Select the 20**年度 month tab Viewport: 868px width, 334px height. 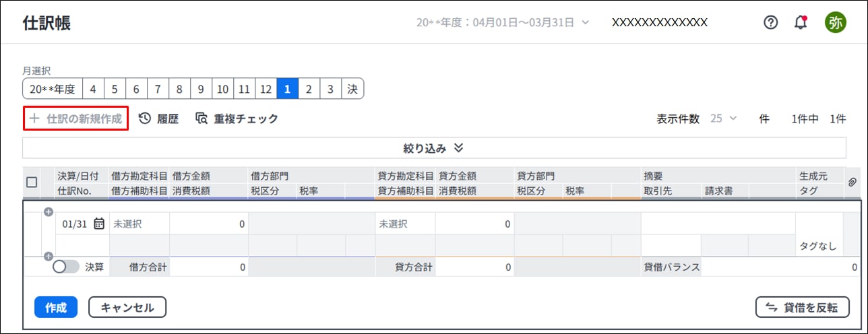pos(53,89)
